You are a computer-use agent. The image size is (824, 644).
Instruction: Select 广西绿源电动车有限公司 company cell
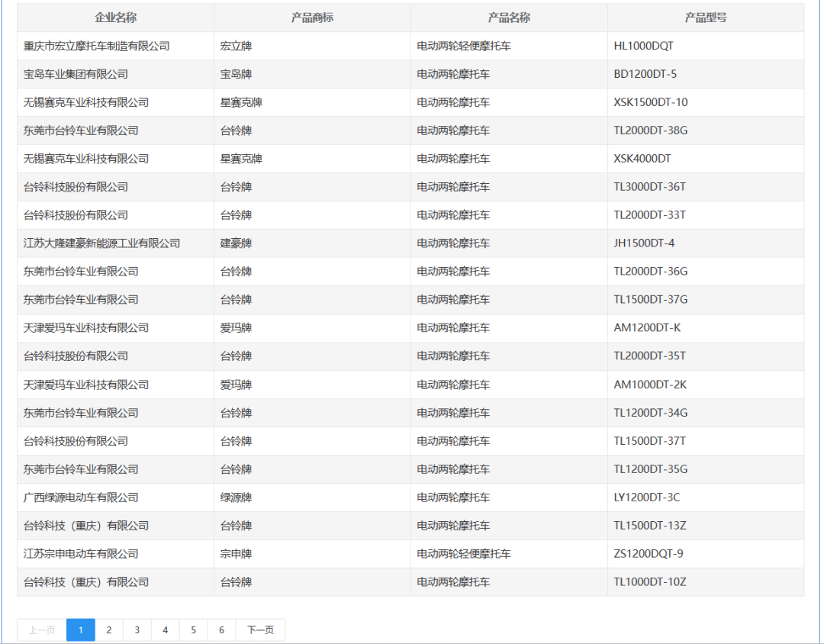(81, 497)
